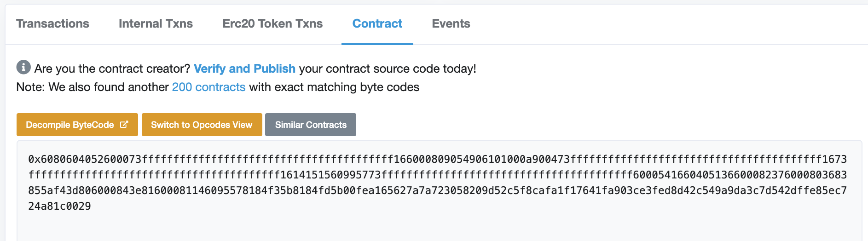Switch to Opcodes View

tap(202, 125)
